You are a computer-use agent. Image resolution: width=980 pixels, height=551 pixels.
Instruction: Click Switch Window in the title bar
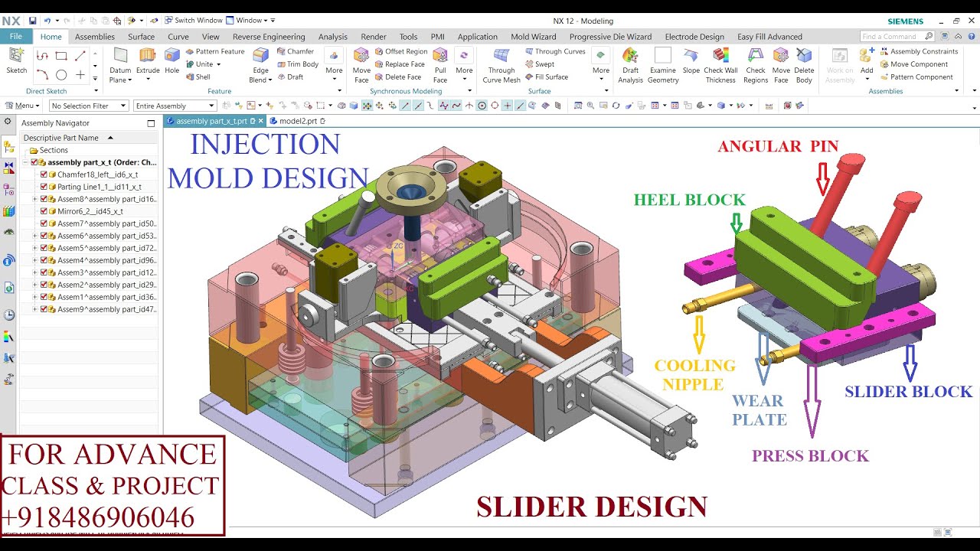(194, 21)
